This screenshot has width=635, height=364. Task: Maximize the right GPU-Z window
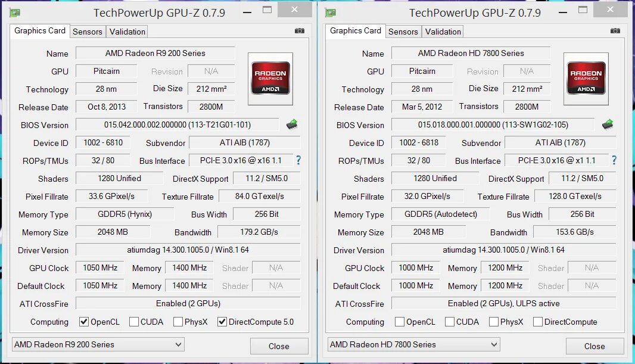(x=583, y=10)
